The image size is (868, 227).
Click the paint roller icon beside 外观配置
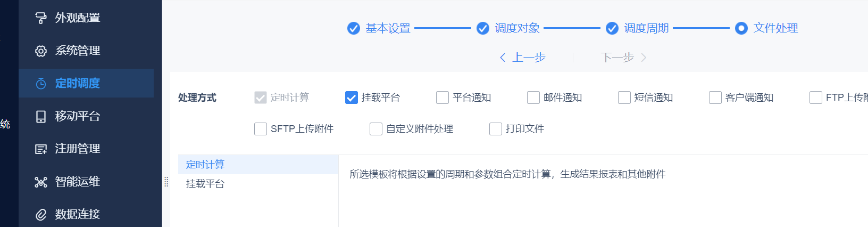click(41, 18)
